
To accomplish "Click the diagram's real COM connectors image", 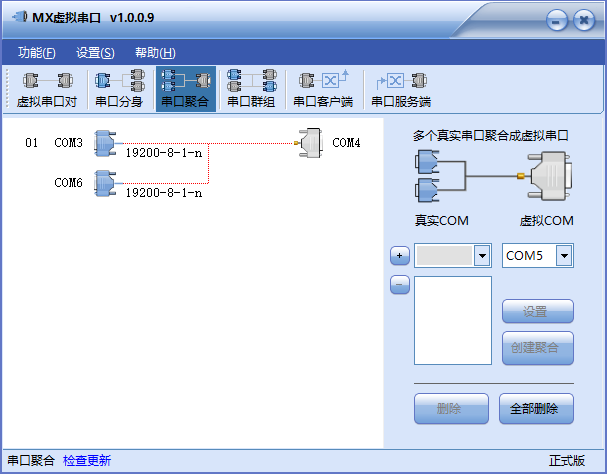I will (x=428, y=176).
